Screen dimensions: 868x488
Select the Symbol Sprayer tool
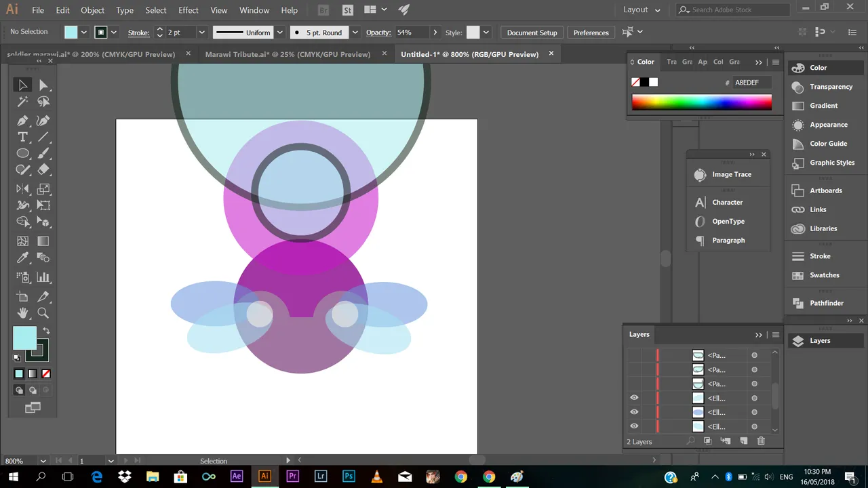pos(22,277)
